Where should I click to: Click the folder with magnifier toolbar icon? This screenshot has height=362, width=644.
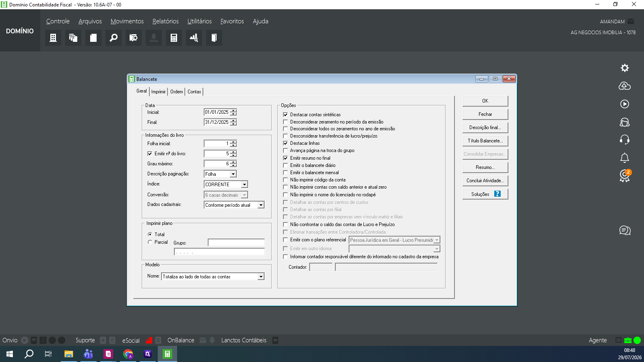[134, 38]
